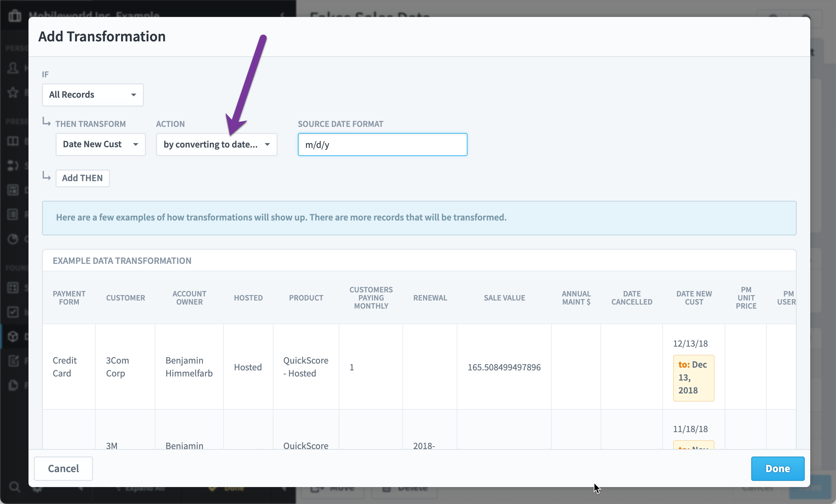Click the Annual Maint $ column header
836x504 pixels.
pyautogui.click(x=576, y=298)
